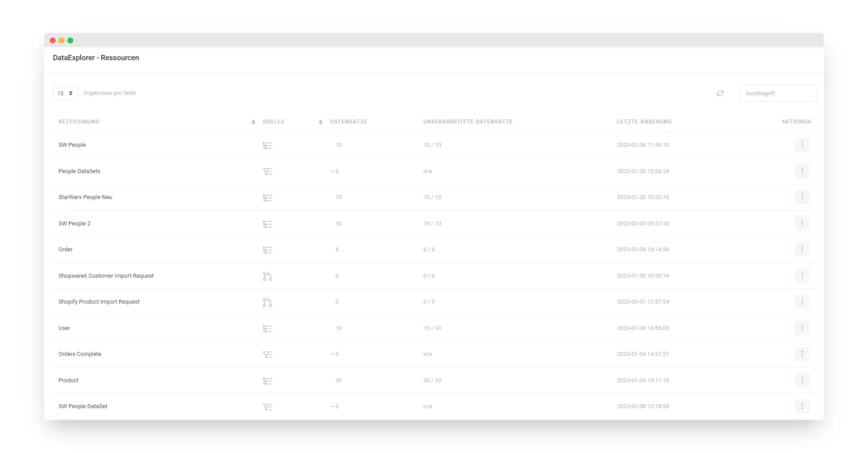Open the 15 results per page dropdown
The width and height of the screenshot is (868, 453).
click(65, 93)
